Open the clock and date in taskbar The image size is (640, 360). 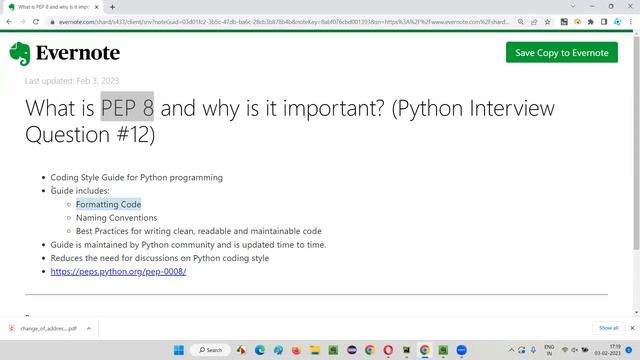tap(608, 350)
